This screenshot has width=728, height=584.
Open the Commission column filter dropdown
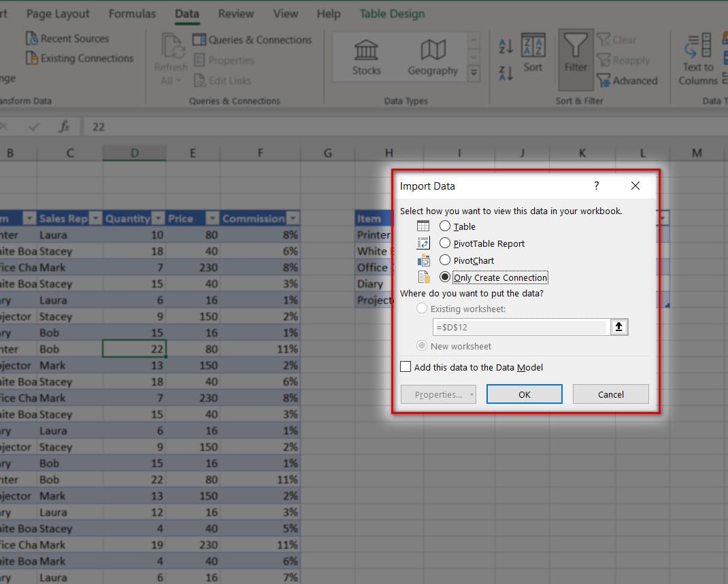click(x=293, y=218)
